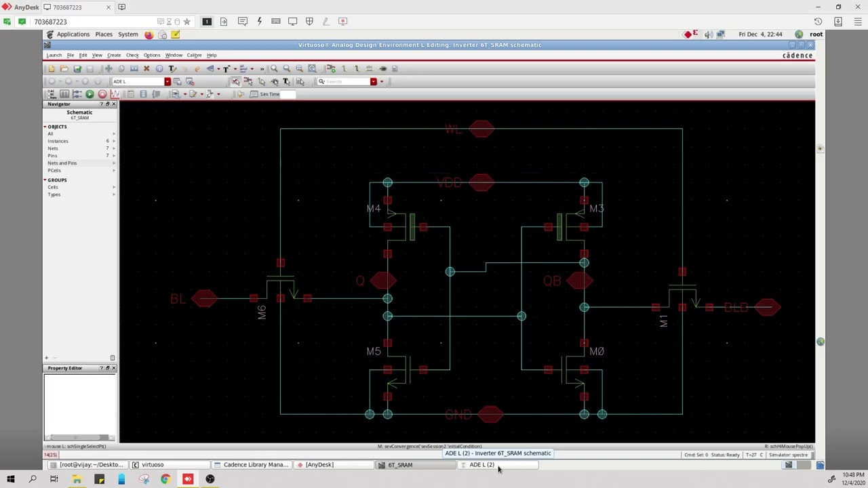The image size is (868, 488).
Task: Open the ADE L workspace dropdown
Action: click(x=167, y=81)
